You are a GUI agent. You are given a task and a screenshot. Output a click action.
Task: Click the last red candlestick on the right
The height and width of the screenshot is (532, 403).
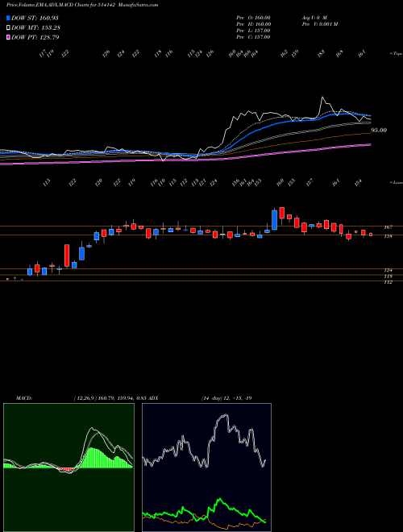click(x=371, y=235)
